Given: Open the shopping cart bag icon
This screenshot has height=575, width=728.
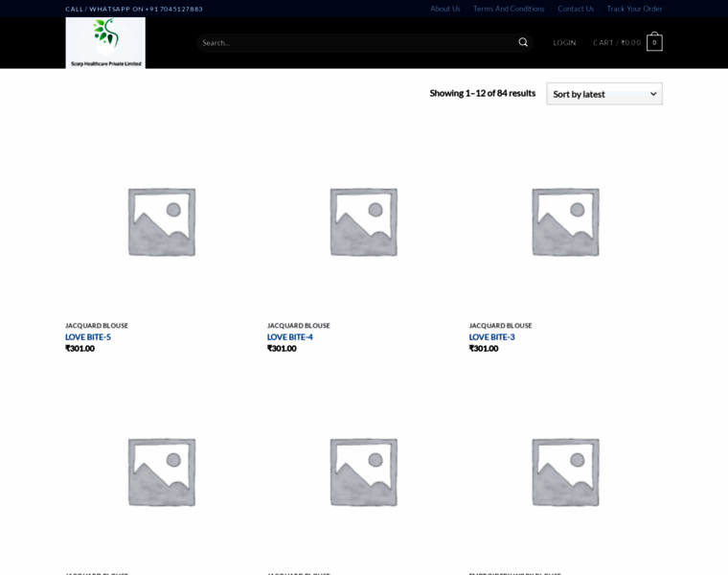Looking at the screenshot, I should click(x=654, y=42).
